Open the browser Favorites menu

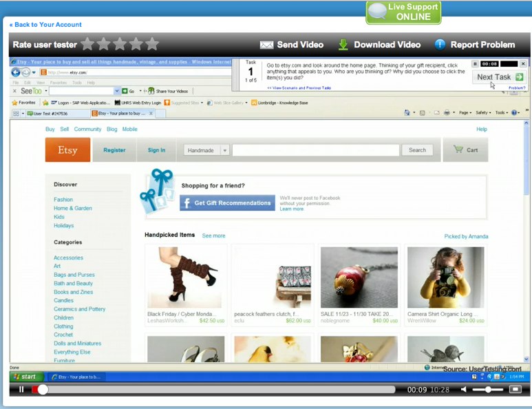pyautogui.click(x=58, y=83)
